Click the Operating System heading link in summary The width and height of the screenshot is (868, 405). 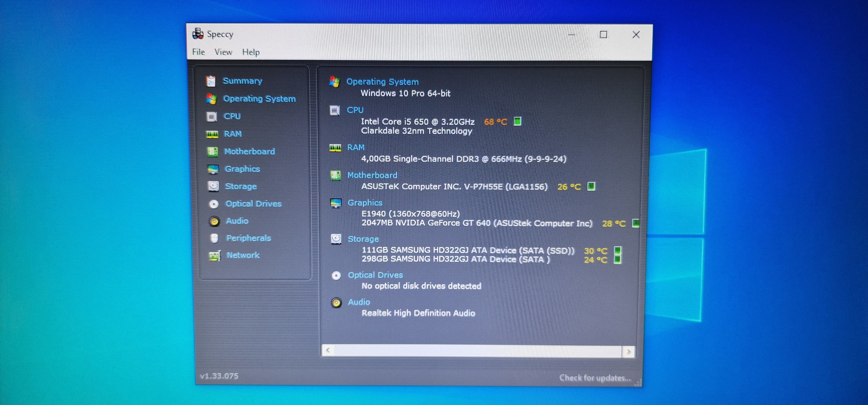[x=382, y=82]
